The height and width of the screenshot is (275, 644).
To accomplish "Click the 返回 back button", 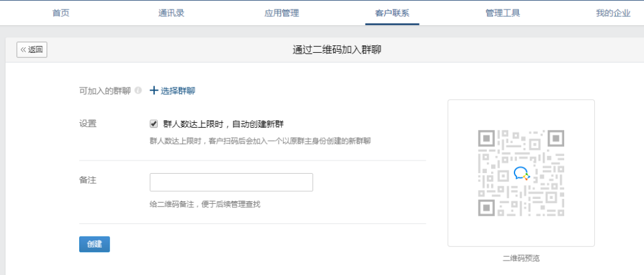I will point(32,50).
